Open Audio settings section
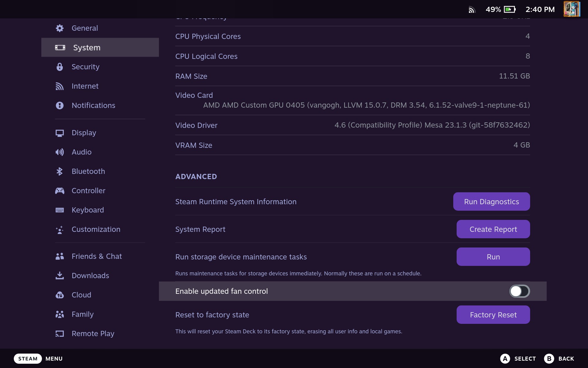The height and width of the screenshot is (368, 588). pos(100,152)
